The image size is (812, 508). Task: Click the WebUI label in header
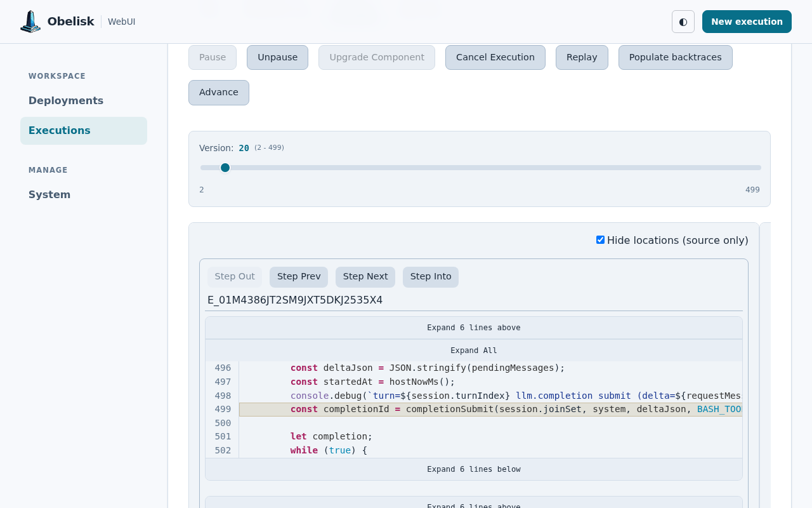[x=121, y=22]
